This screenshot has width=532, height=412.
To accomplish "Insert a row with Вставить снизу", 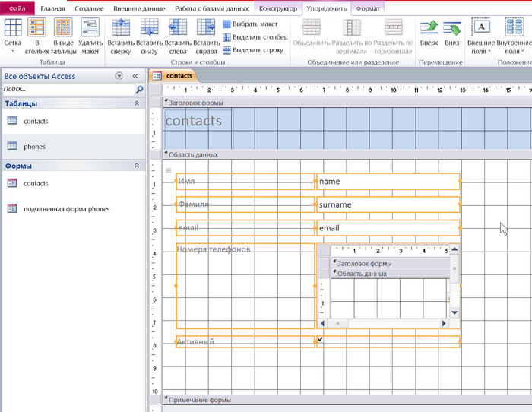I will point(149,36).
